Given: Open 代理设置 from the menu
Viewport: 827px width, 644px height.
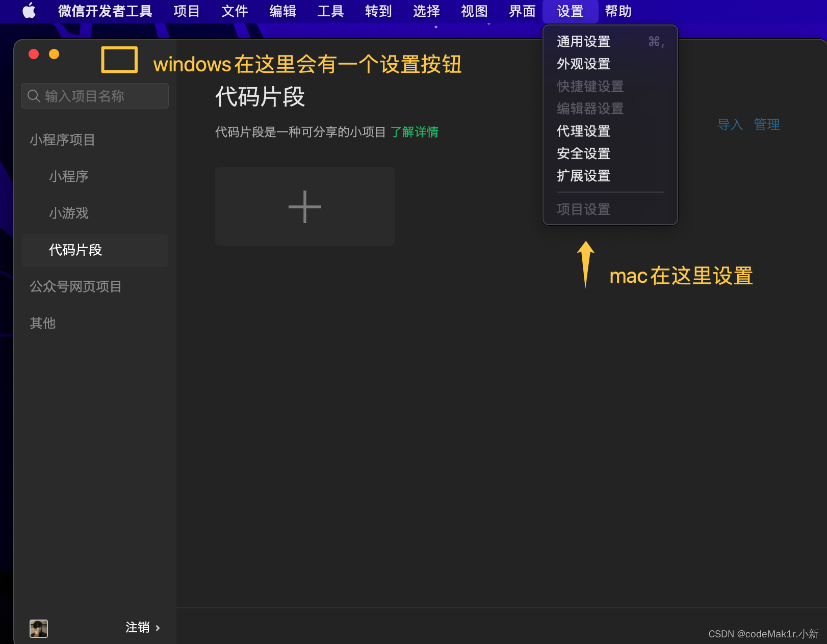Looking at the screenshot, I should (610, 131).
